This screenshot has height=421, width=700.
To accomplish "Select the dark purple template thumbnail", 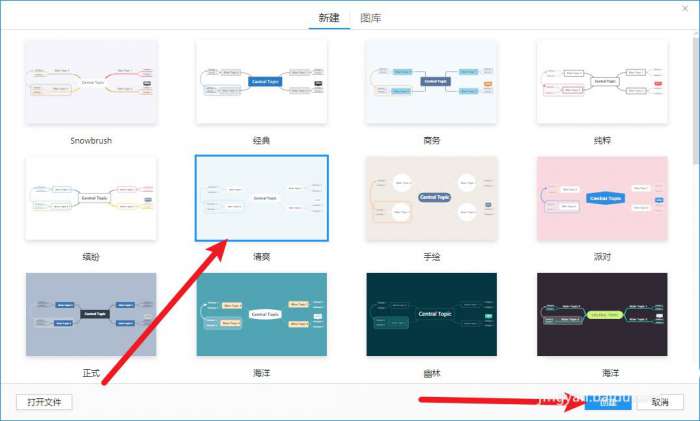I will (602, 314).
